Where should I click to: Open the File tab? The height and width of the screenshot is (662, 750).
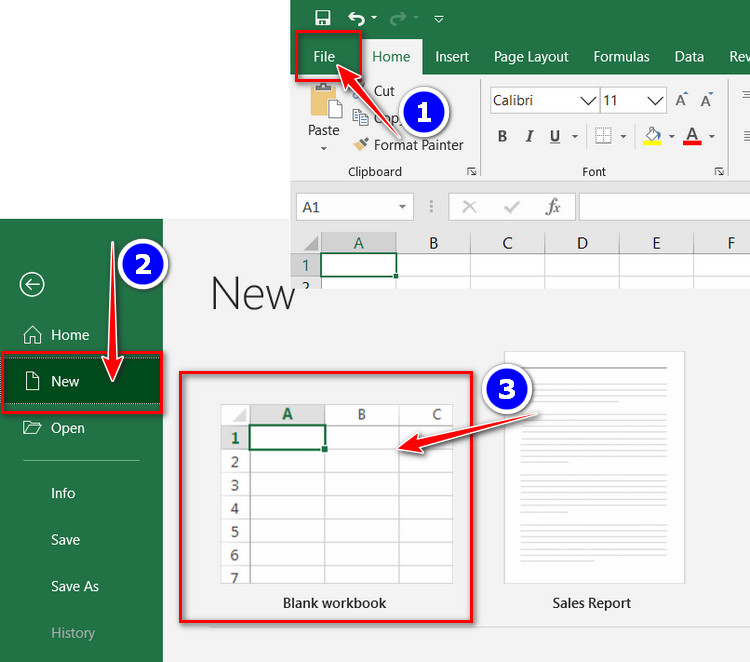pyautogui.click(x=324, y=57)
